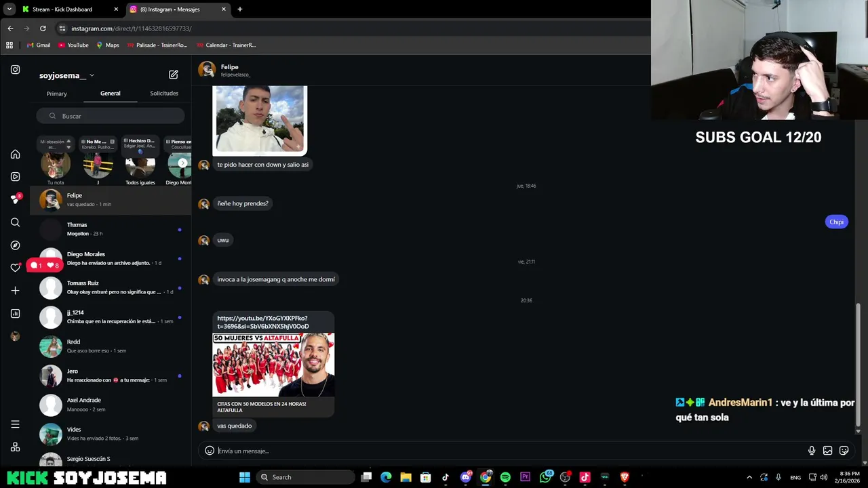Switch to the Solicitudes tab
This screenshot has width=868, height=488.
click(x=164, y=94)
